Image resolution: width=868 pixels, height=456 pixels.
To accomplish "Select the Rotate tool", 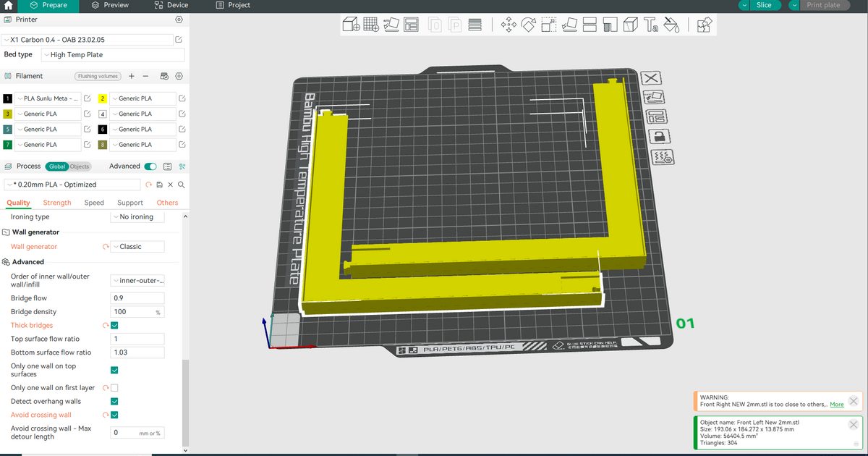I will [527, 24].
